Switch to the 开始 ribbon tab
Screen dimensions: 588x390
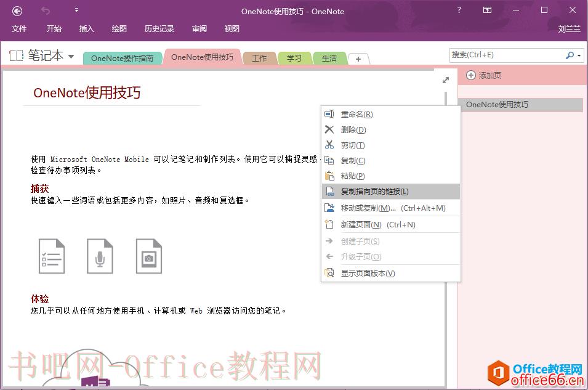pos(54,29)
